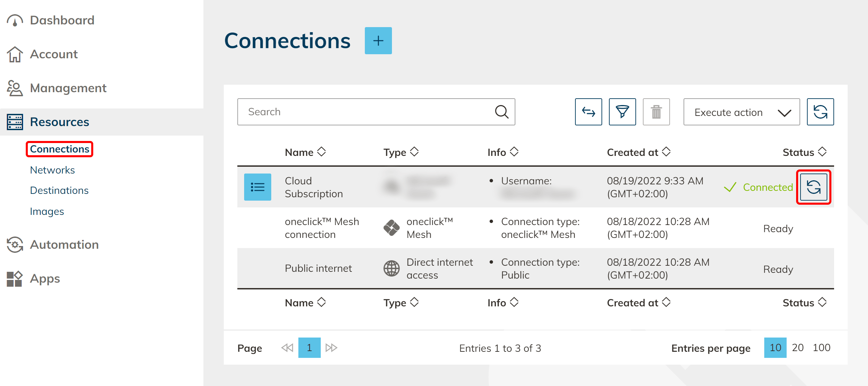Open Dashboard in the sidebar
The width and height of the screenshot is (868, 386).
tap(62, 20)
